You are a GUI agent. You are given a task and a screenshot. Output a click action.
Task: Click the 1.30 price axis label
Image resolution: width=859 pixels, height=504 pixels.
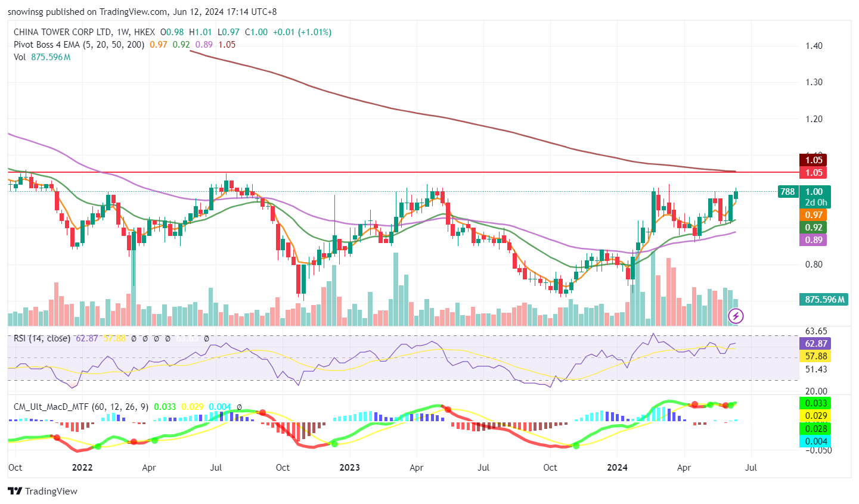tap(814, 82)
